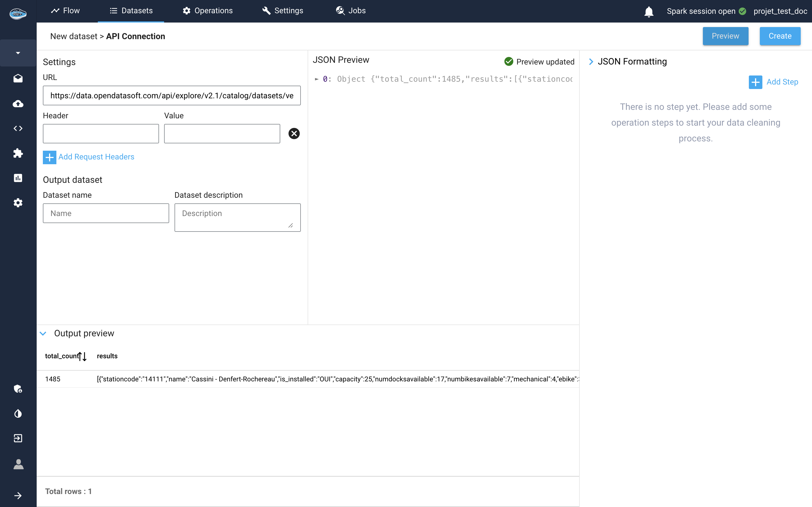Collapse the Output preview section
This screenshot has height=507, width=812.
point(43,333)
